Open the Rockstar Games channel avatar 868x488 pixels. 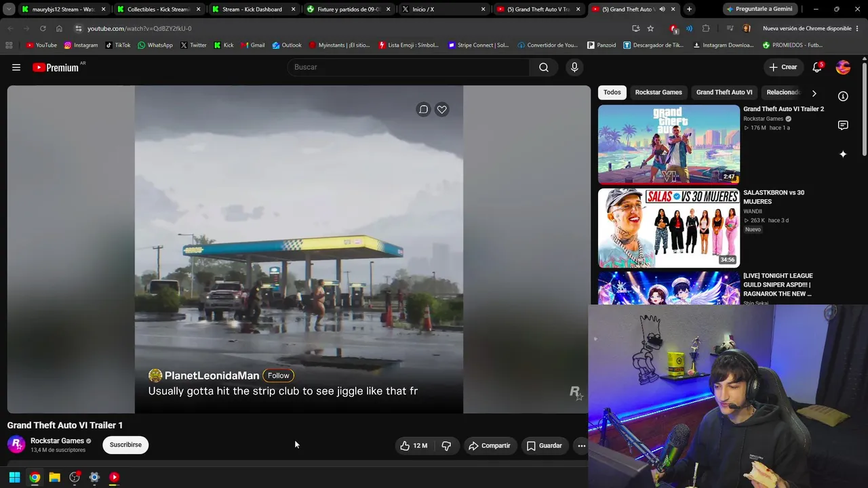point(16,445)
